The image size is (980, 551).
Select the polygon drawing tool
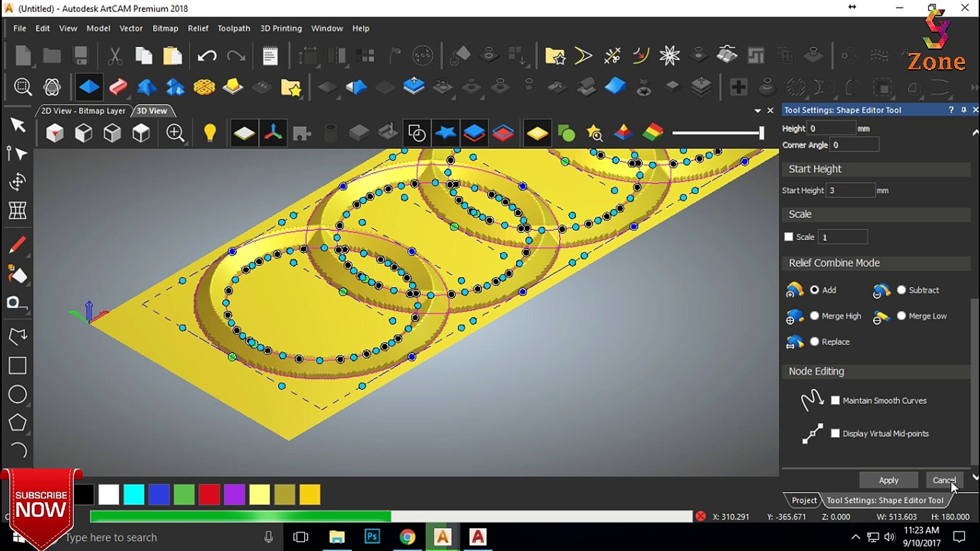point(17,422)
